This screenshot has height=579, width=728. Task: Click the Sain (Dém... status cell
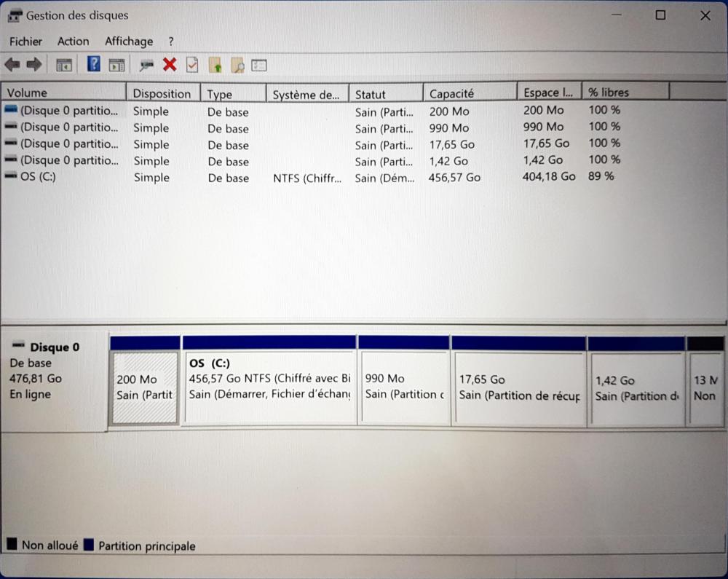[384, 178]
